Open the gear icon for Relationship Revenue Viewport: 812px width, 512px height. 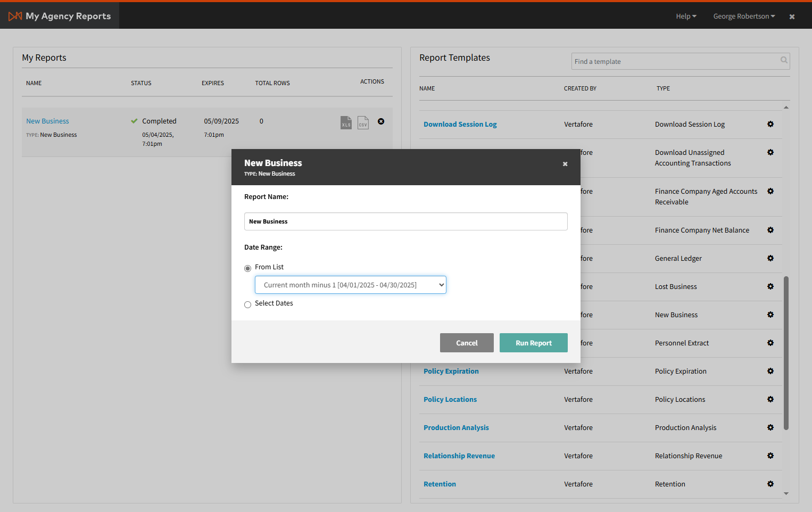(x=770, y=456)
